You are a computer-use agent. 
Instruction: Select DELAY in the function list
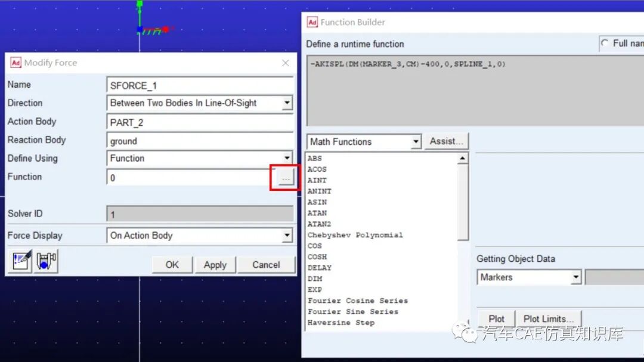click(x=319, y=268)
